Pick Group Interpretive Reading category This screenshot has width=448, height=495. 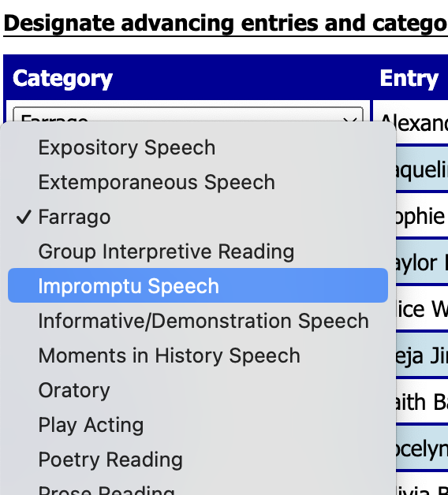coord(198,251)
